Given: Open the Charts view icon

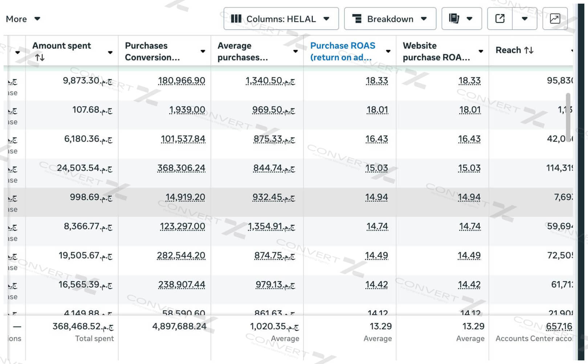Looking at the screenshot, I should click(555, 19).
